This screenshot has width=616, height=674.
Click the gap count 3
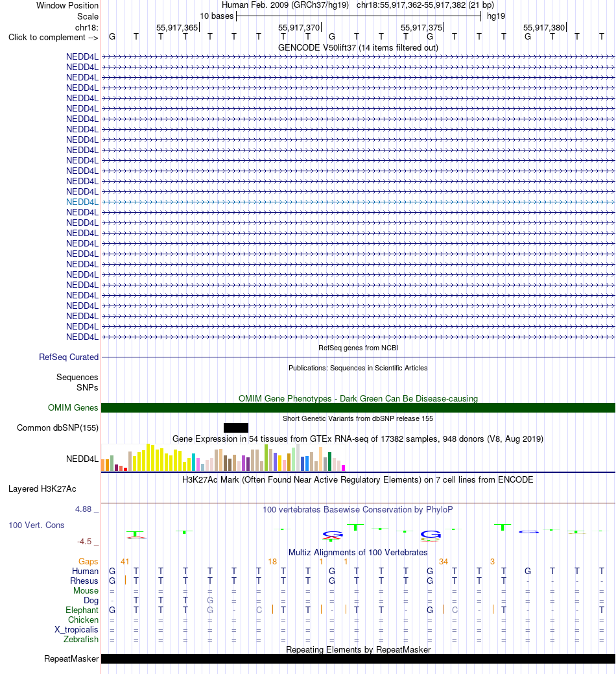(x=492, y=561)
